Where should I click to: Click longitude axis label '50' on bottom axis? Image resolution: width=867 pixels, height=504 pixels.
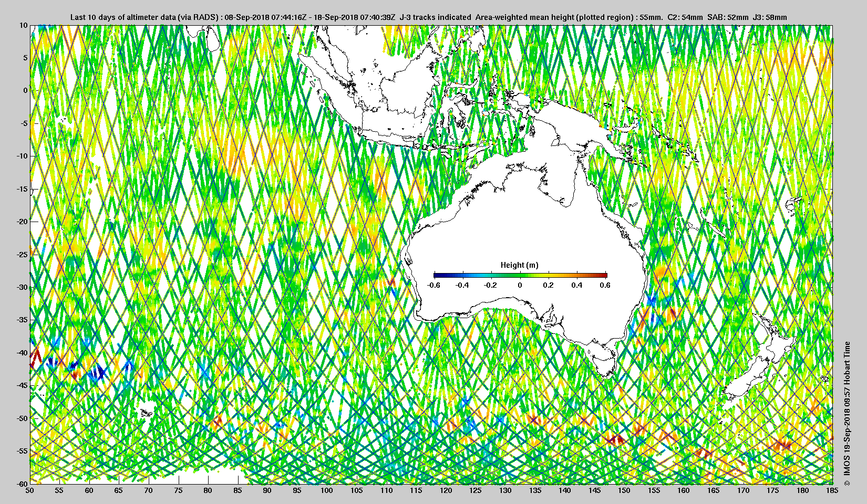[x=30, y=490]
